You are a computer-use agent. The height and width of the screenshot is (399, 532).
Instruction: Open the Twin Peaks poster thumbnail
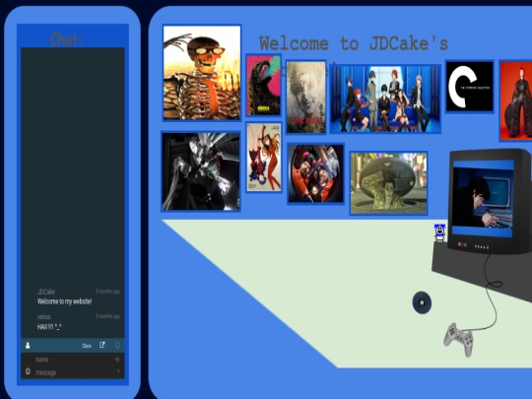pos(305,97)
